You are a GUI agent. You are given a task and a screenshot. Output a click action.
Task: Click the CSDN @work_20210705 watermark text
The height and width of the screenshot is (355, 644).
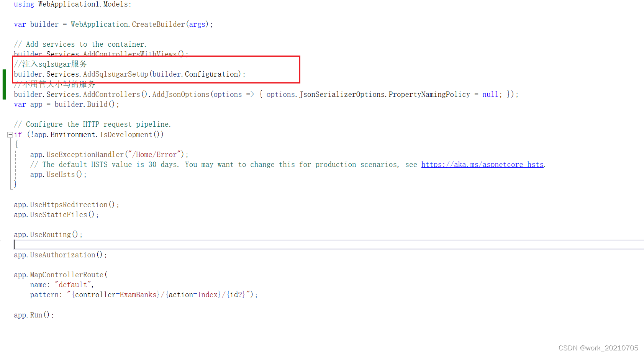[x=598, y=348]
